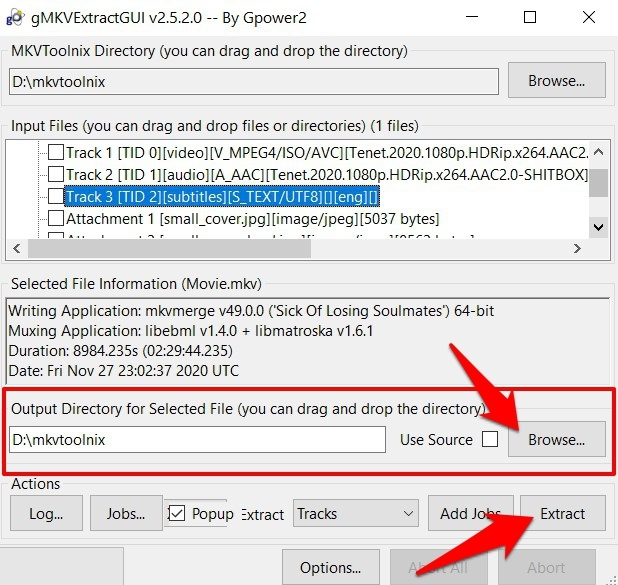Toggle the Popup checkbox
This screenshot has width=618, height=585.
(x=176, y=513)
